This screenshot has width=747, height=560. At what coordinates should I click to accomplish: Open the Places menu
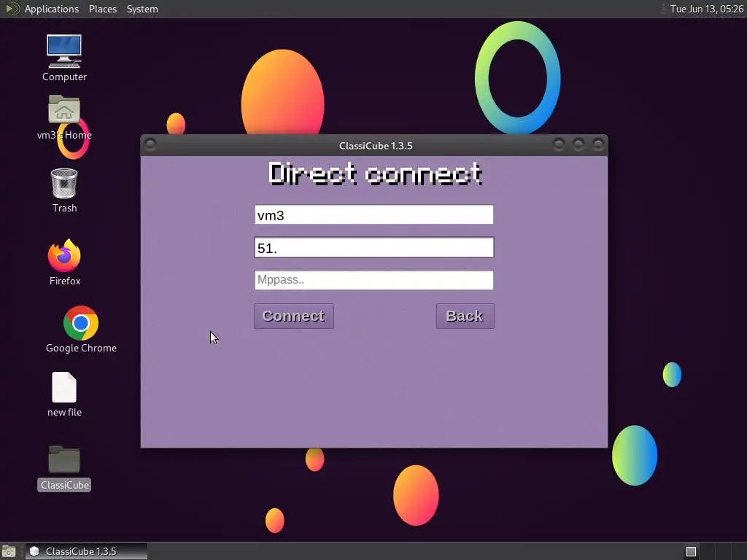pos(102,9)
